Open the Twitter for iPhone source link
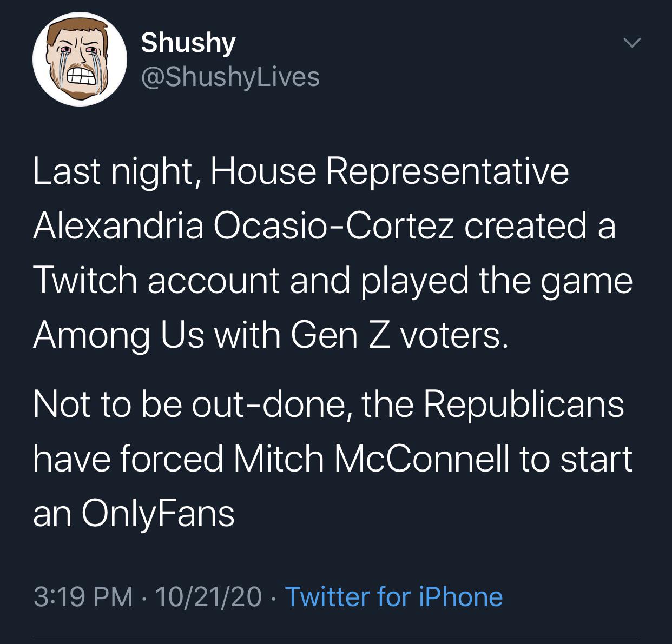The image size is (672, 644). coord(393,596)
